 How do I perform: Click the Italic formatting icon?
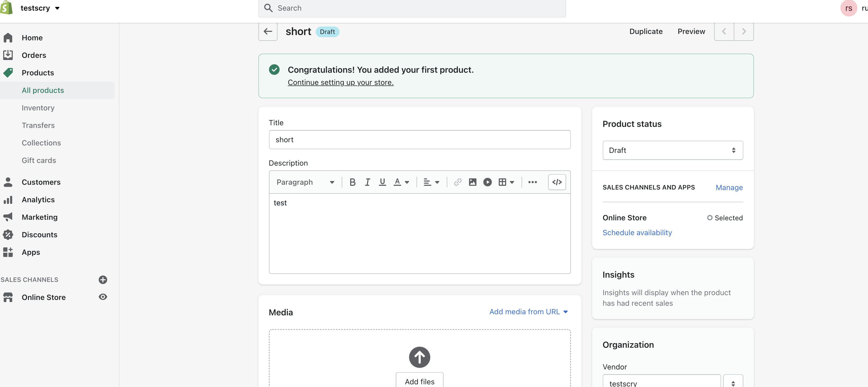click(367, 182)
